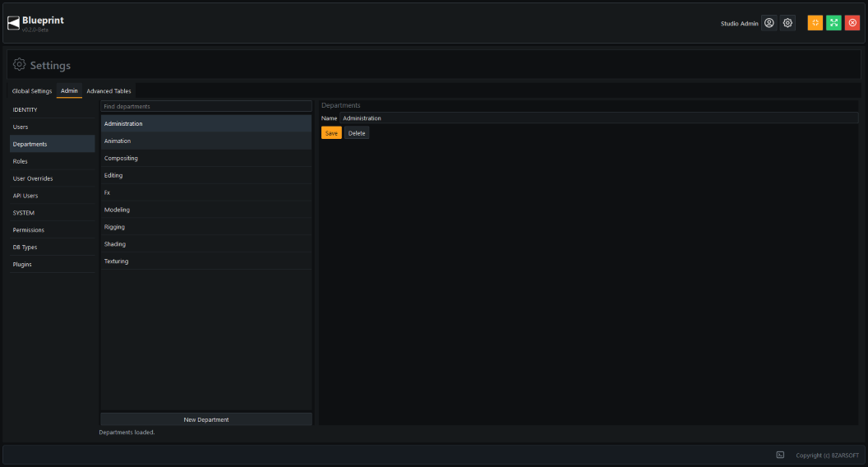This screenshot has height=467, width=868.
Task: Click the Blueprint logo icon
Action: pyautogui.click(x=13, y=23)
